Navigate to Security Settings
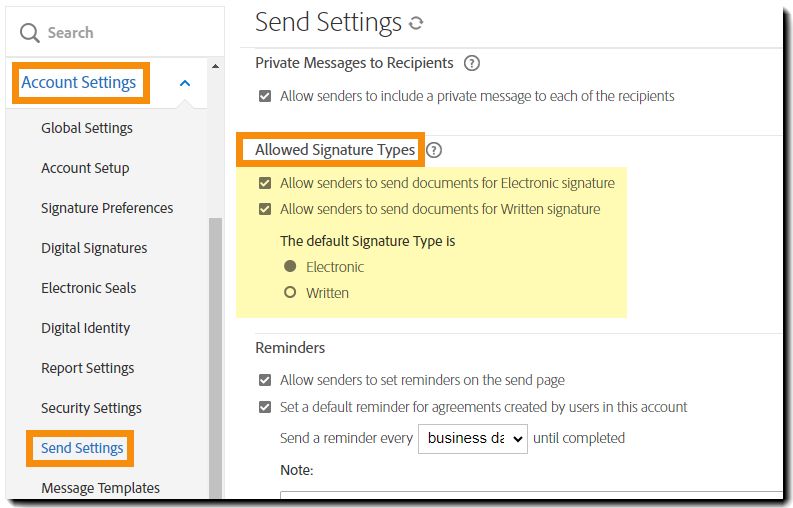Image resolution: width=793 pixels, height=508 pixels. [91, 408]
